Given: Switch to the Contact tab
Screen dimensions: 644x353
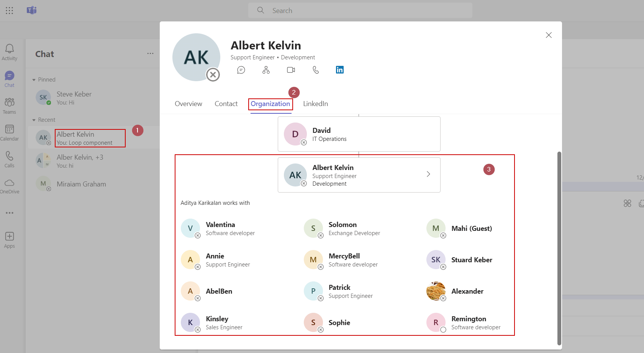Looking at the screenshot, I should click(x=226, y=104).
